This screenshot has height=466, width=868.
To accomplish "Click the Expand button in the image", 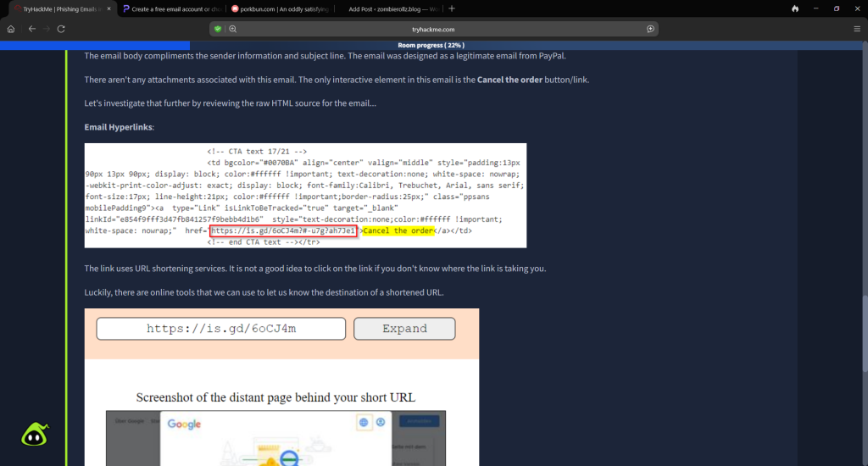I will click(404, 329).
